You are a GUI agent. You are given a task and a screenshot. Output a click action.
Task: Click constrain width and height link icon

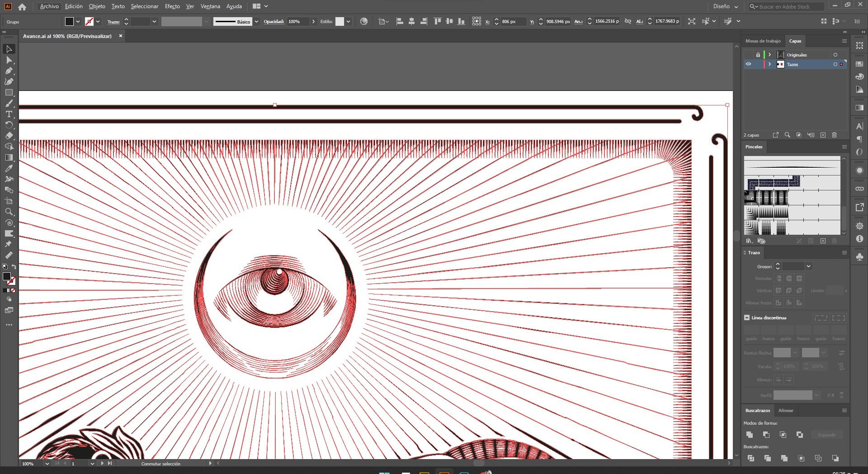(628, 21)
